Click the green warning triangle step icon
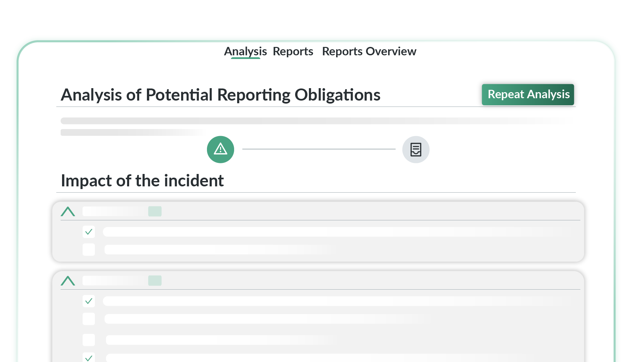The width and height of the screenshot is (644, 362). click(220, 149)
